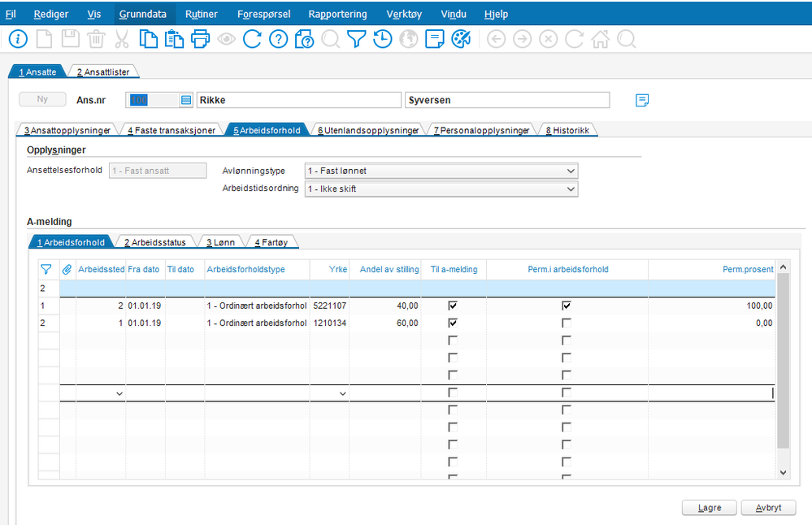
Task: Click the save diskette icon in toolbar
Action: tap(71, 39)
